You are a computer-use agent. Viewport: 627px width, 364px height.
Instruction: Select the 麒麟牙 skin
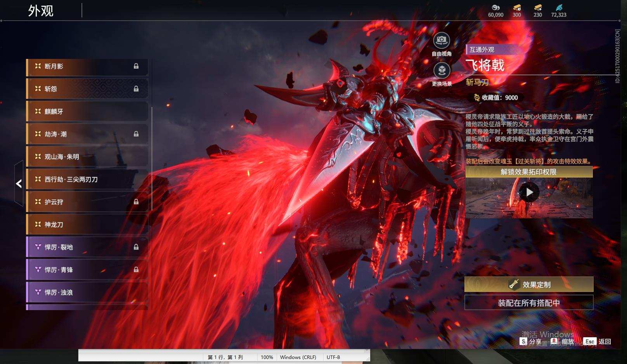(x=87, y=112)
